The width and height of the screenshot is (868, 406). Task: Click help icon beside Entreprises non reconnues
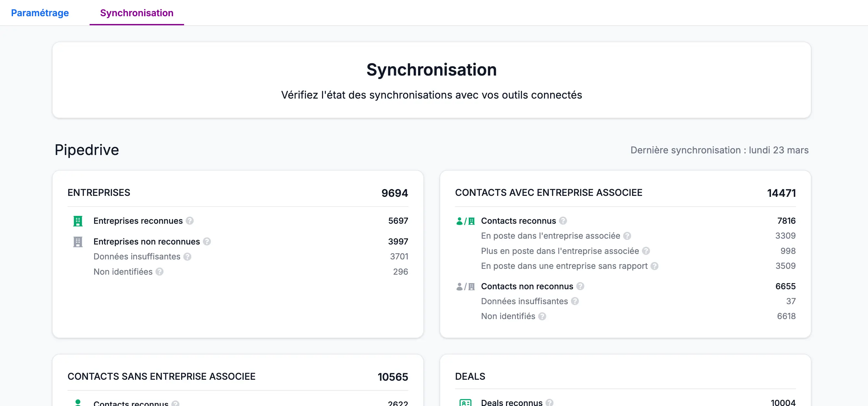pyautogui.click(x=207, y=241)
